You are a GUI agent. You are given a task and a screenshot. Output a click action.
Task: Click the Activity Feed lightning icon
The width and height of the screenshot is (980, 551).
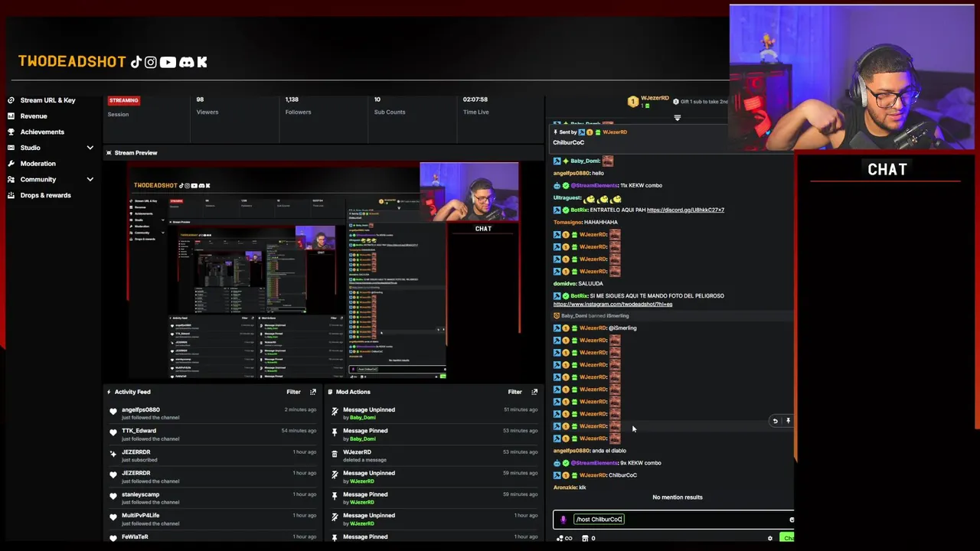tap(109, 392)
